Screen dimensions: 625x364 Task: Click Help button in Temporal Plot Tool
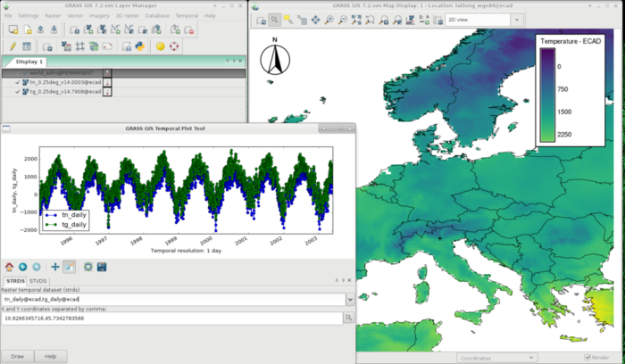click(50, 357)
